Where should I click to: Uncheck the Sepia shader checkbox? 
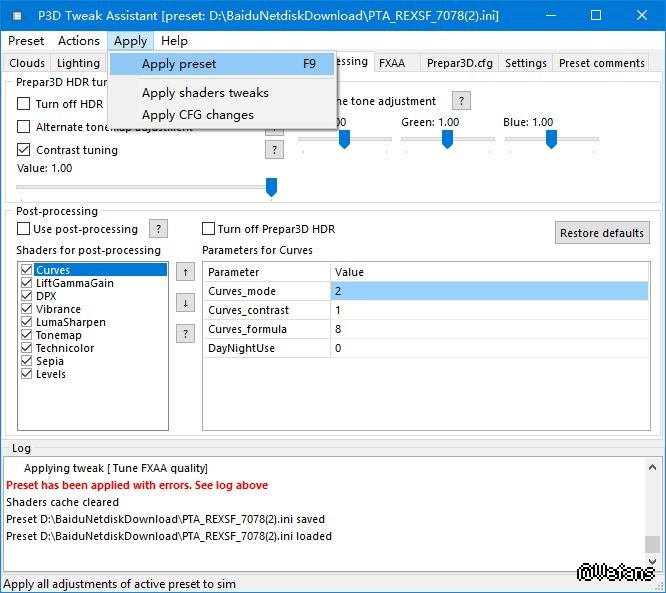(x=27, y=361)
